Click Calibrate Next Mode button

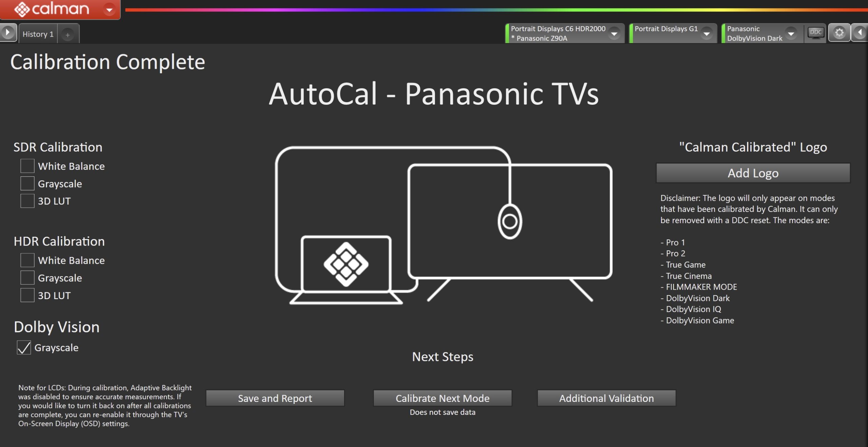(x=442, y=398)
